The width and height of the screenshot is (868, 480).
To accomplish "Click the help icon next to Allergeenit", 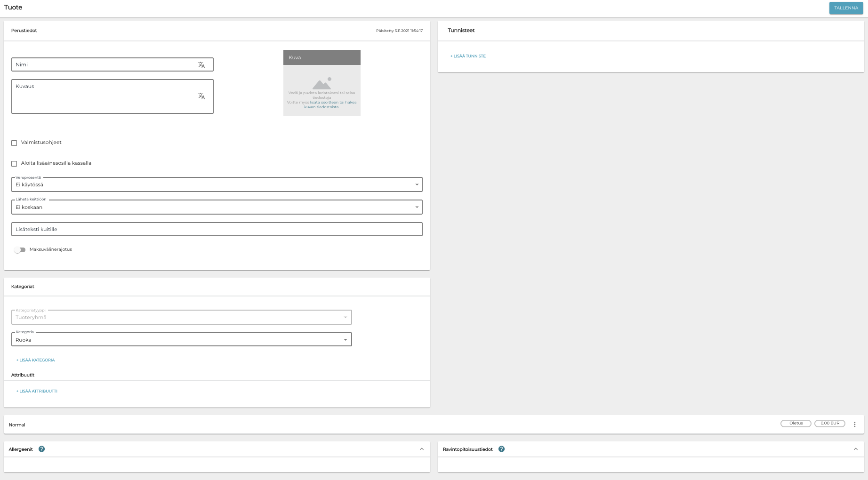I will point(42,449).
